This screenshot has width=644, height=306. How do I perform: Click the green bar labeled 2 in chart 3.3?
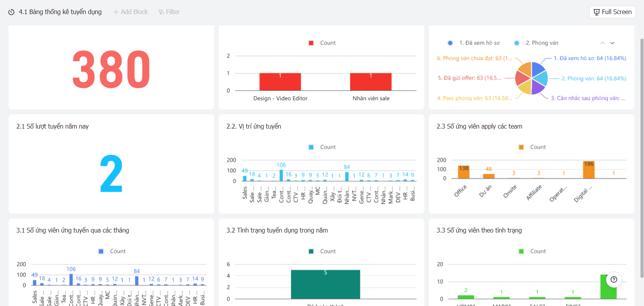pyautogui.click(x=466, y=297)
